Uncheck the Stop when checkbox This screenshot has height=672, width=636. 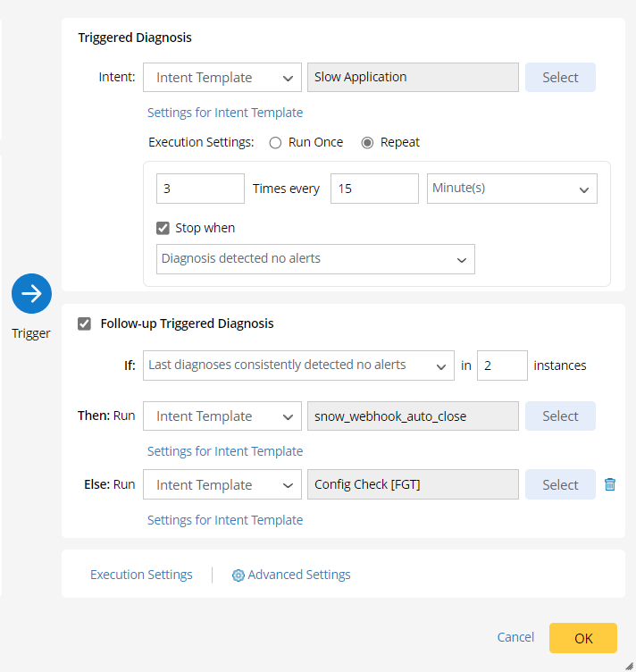coord(163,228)
